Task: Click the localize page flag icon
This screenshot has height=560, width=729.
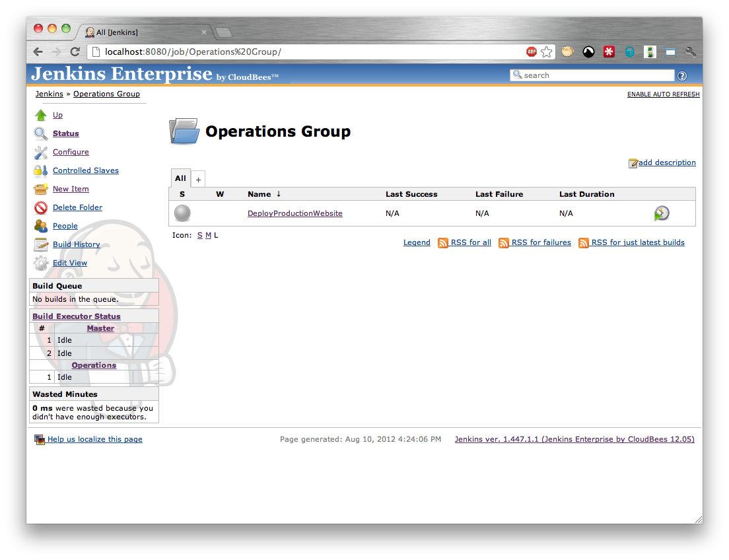Action: [40, 440]
